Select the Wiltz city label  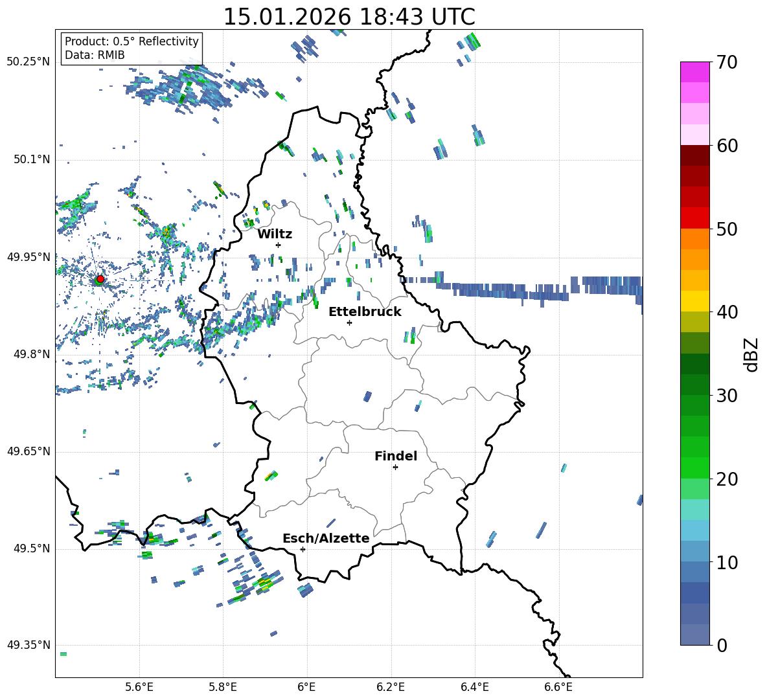[x=275, y=234]
